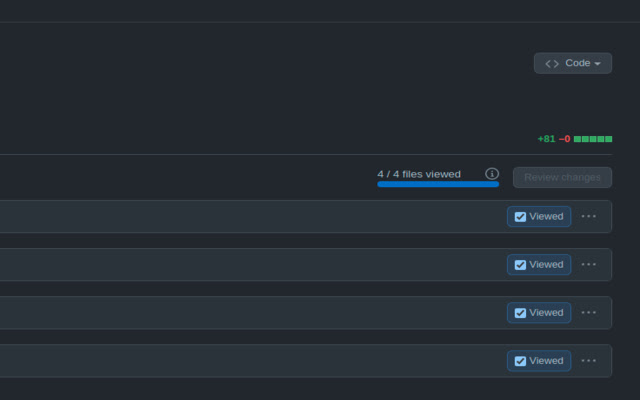The width and height of the screenshot is (640, 400).
Task: Click the files viewed info icon
Action: point(492,174)
